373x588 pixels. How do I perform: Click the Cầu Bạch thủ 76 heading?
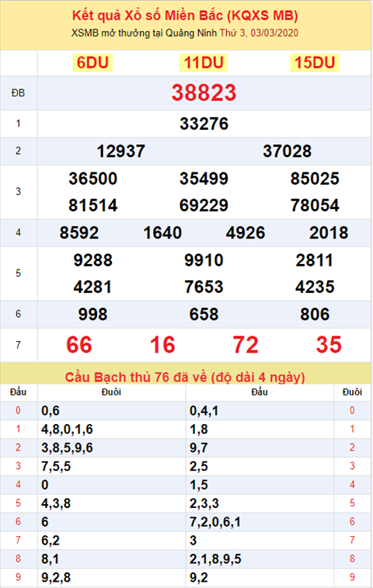[x=185, y=377]
